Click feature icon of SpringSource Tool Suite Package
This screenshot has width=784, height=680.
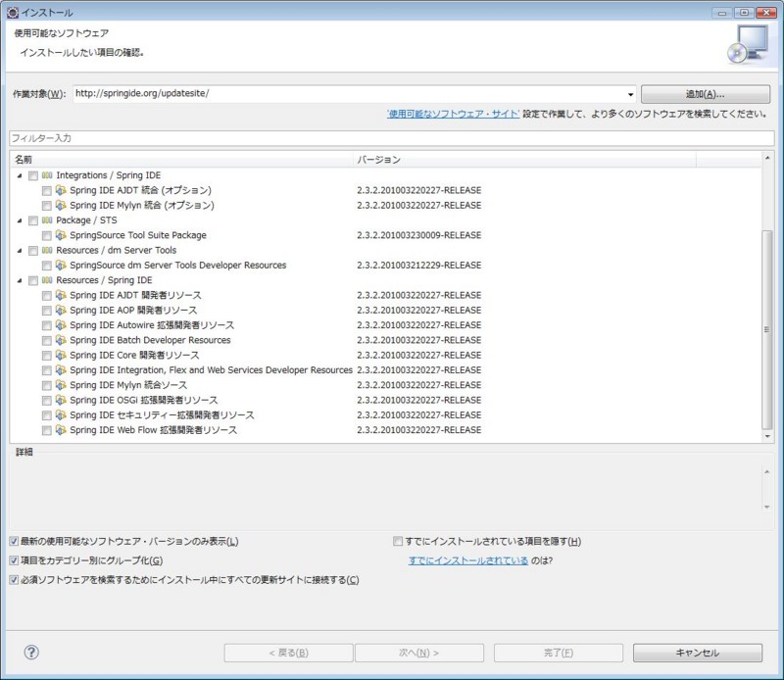pos(61,235)
